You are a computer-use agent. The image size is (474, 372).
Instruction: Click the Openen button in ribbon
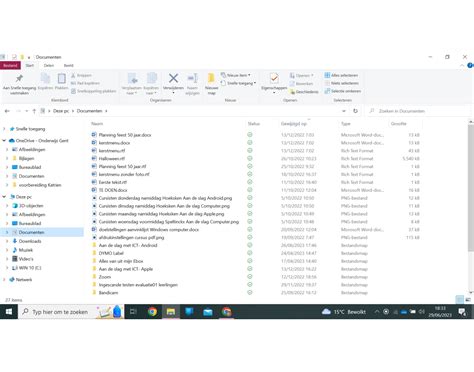click(301, 75)
